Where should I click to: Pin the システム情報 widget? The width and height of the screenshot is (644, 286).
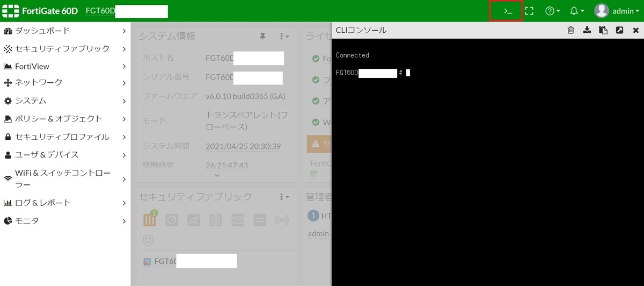(x=262, y=36)
